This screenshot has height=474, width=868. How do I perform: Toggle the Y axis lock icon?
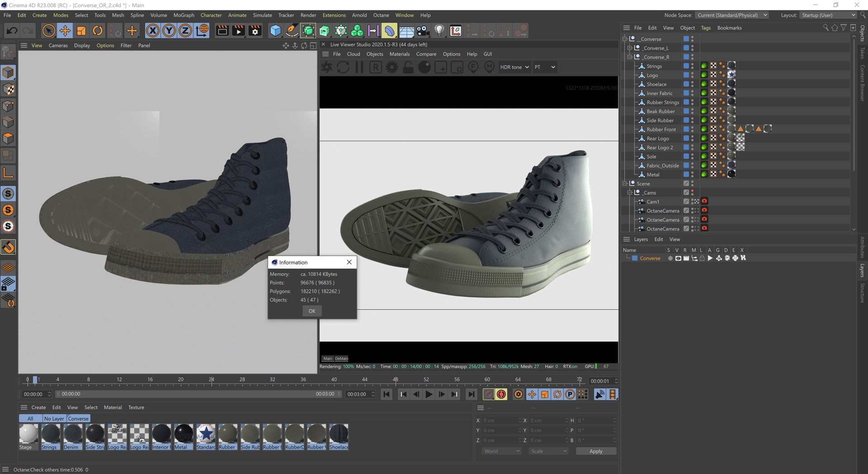[x=169, y=31]
